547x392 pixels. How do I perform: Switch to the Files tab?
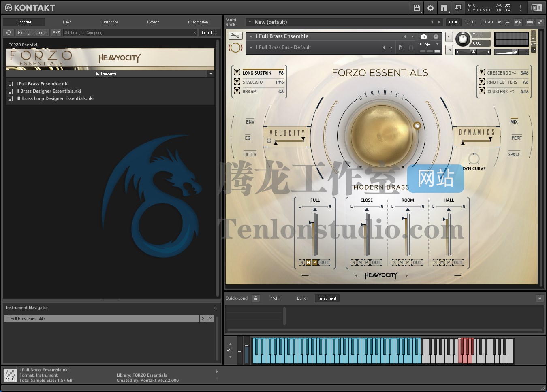(x=66, y=22)
